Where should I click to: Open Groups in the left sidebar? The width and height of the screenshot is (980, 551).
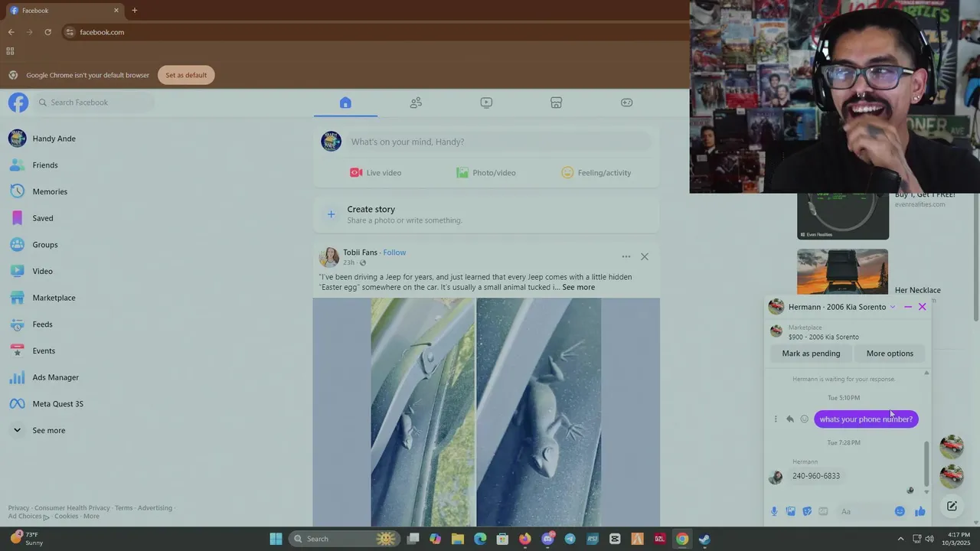click(x=45, y=245)
